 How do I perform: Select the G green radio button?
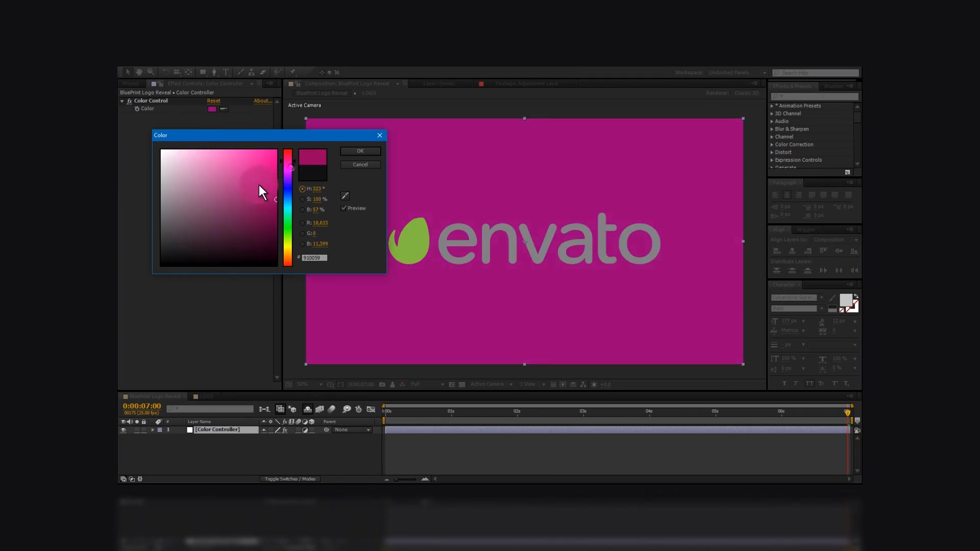pos(302,234)
